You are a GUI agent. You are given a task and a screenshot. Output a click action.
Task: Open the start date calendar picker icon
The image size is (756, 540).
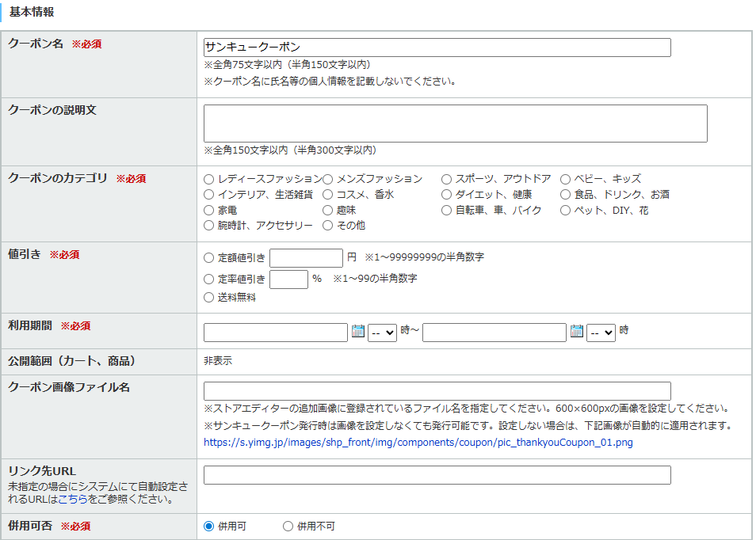pos(357,332)
